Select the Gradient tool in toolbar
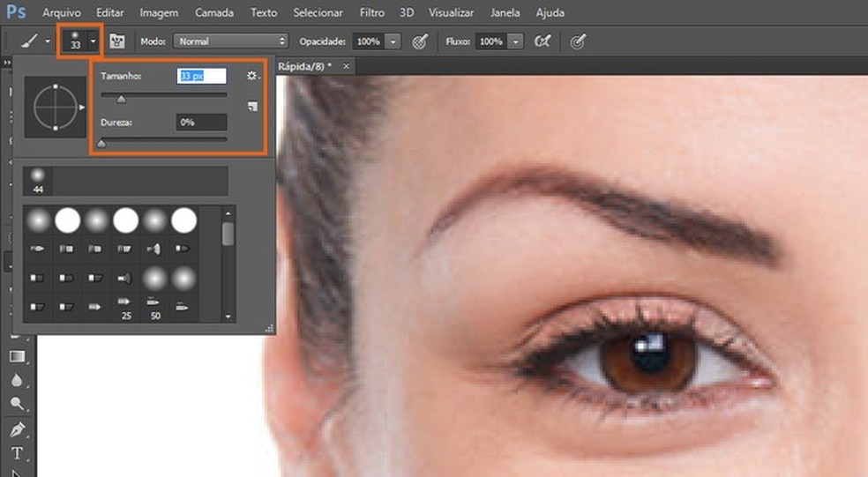Screen dimensions: 868x477 (17, 356)
